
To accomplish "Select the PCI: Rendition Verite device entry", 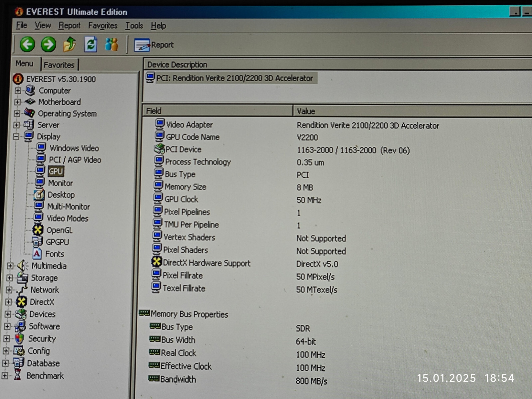I will [x=234, y=78].
